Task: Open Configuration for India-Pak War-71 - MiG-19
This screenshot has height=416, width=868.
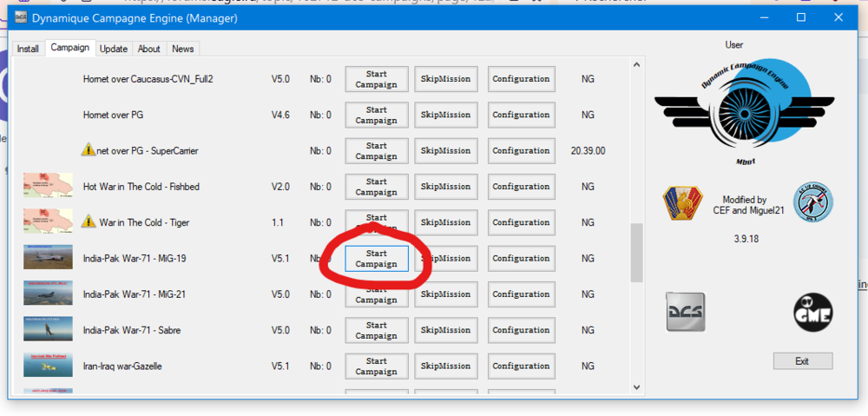Action: point(521,259)
